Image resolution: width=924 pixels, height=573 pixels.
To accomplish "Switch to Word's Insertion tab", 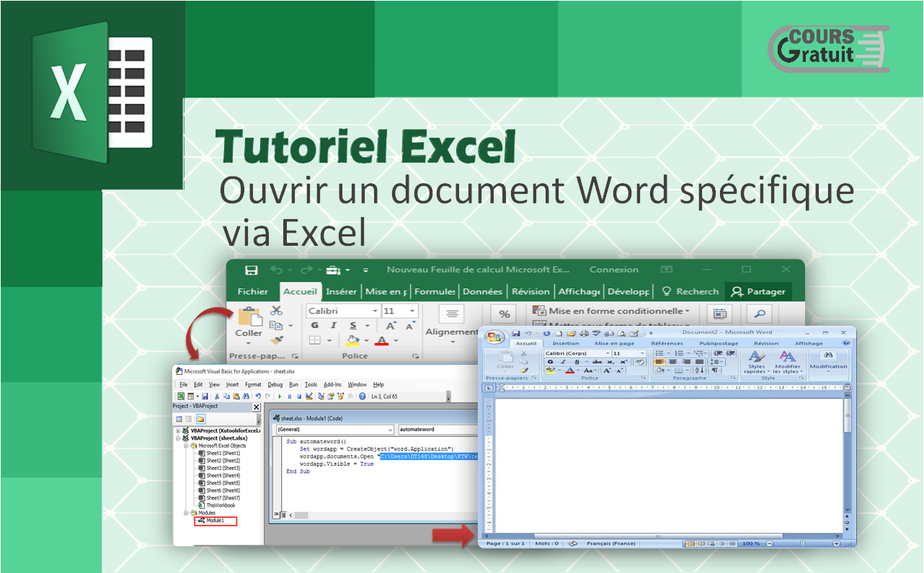I will pyautogui.click(x=565, y=344).
